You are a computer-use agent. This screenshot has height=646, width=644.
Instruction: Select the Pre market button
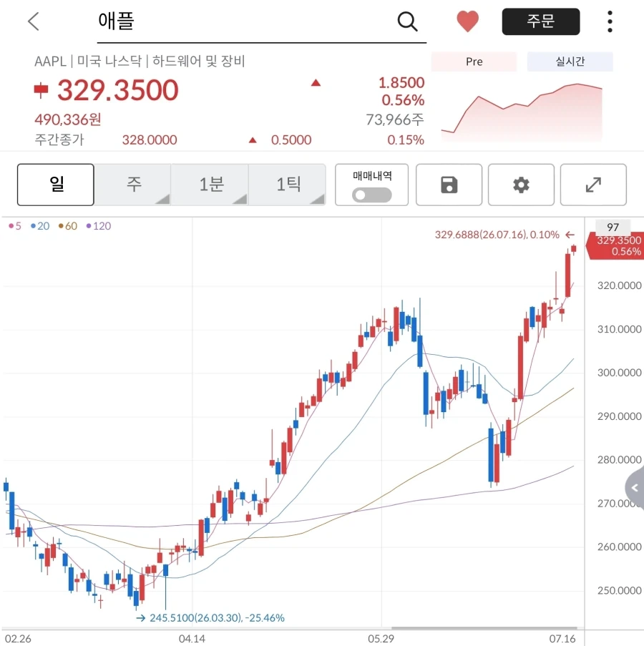474,62
